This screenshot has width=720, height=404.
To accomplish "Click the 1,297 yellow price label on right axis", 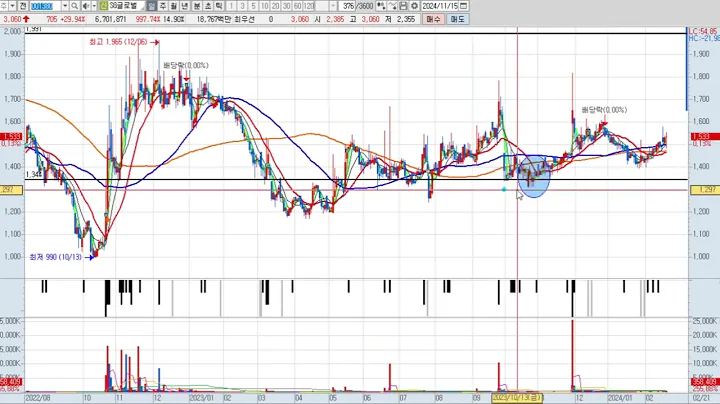I will tap(705, 190).
